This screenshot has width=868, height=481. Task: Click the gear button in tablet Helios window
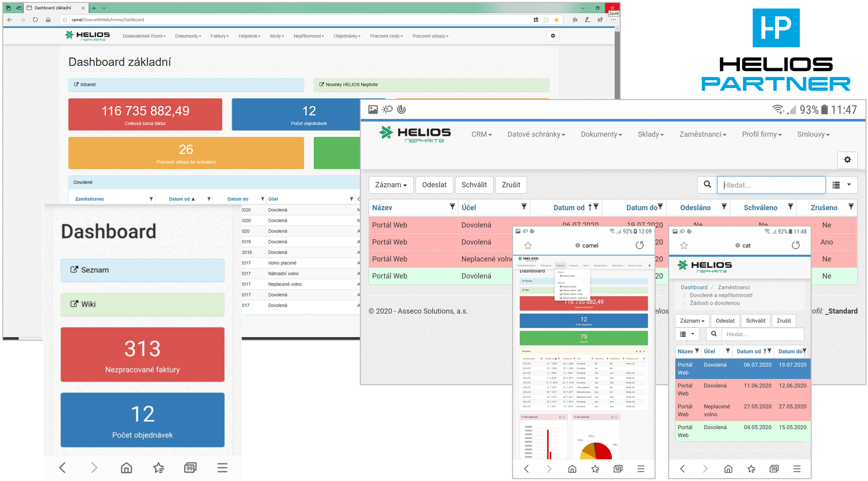pos(847,160)
